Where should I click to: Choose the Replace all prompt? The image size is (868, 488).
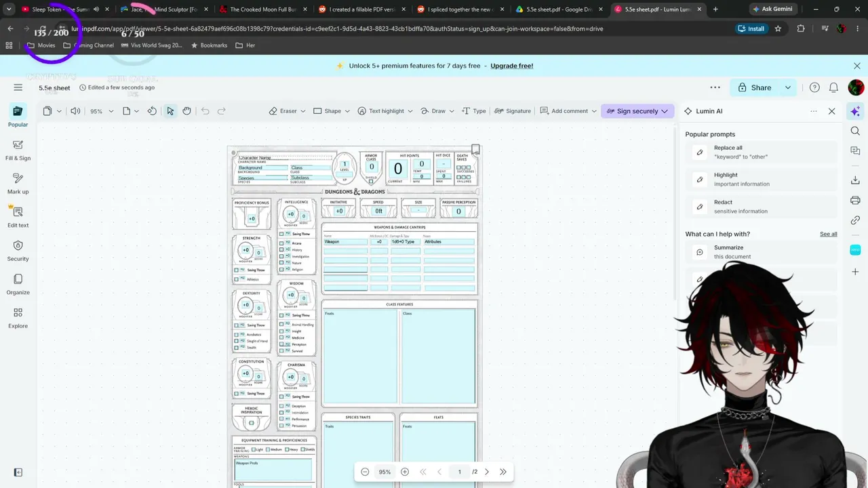pos(762,152)
